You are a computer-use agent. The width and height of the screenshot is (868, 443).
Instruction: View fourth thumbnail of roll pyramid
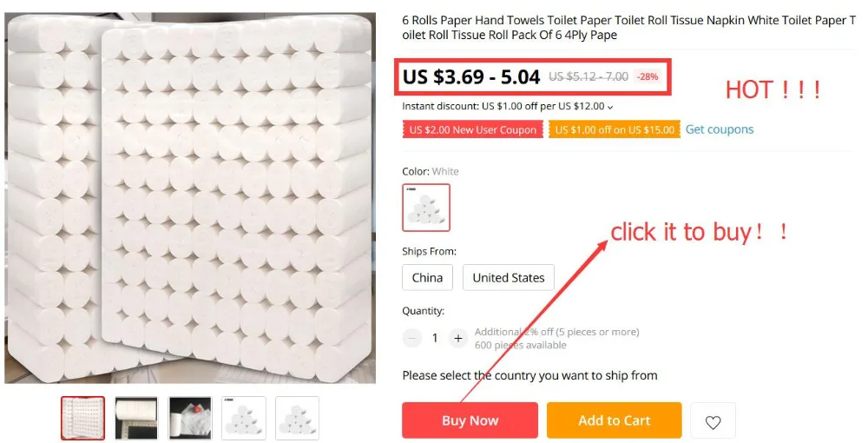[x=244, y=418]
